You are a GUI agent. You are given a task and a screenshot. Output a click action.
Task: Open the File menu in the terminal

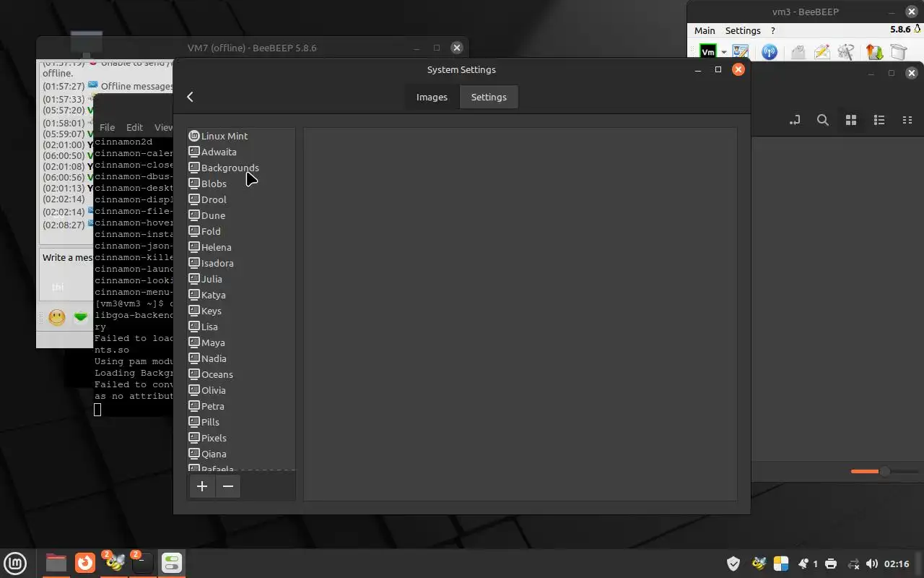pos(107,127)
